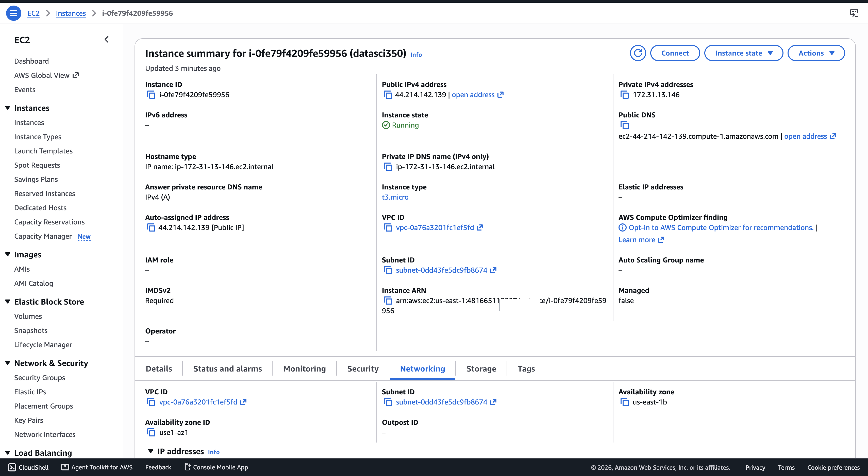Viewport: 868px width, 476px height.
Task: Open the Actions dropdown menu
Action: pyautogui.click(x=816, y=53)
